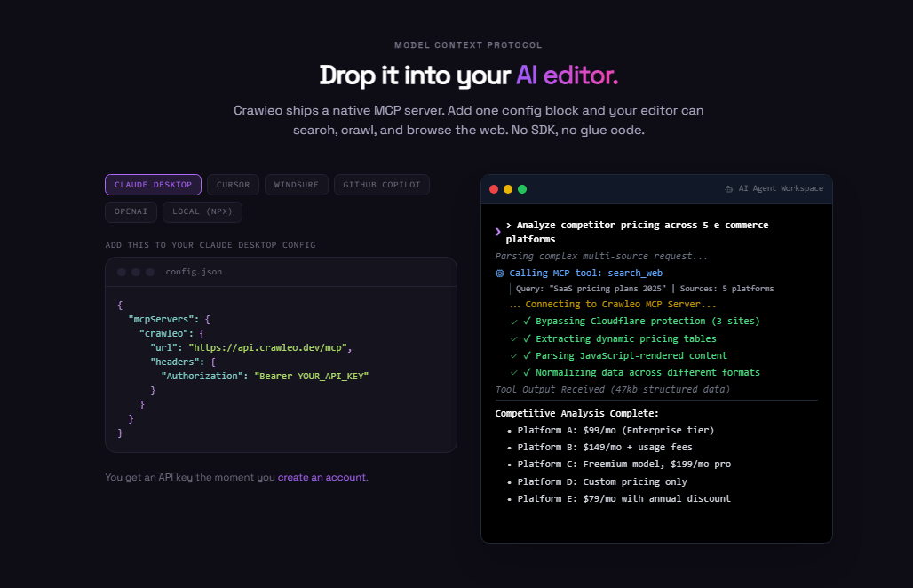Image resolution: width=913 pixels, height=588 pixels.
Task: Click the green dot in agent workspace window
Action: point(522,189)
